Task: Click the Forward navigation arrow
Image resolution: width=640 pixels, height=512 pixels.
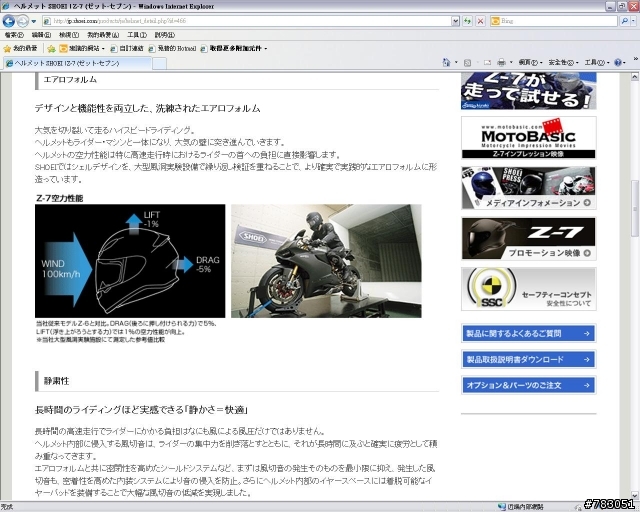Action: pos(23,20)
